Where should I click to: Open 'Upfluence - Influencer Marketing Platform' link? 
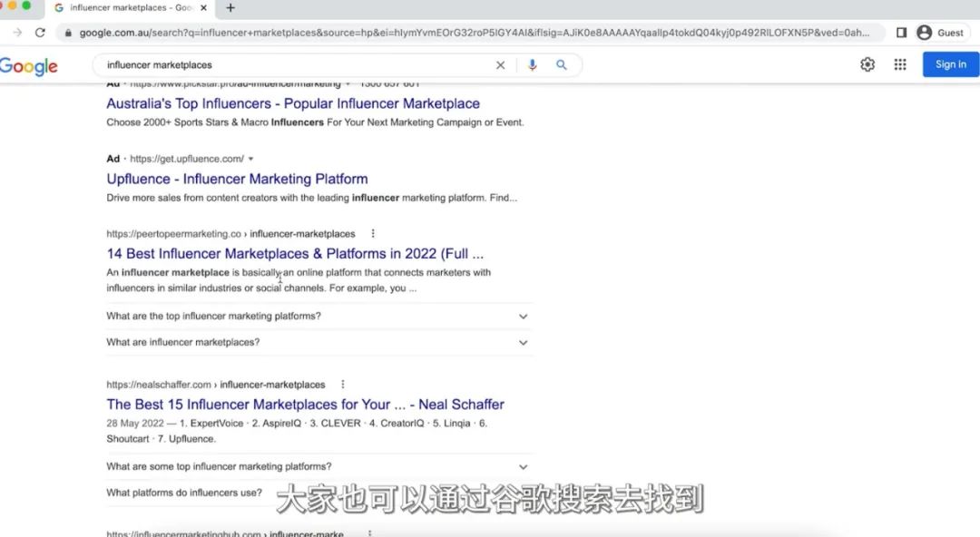point(237,179)
